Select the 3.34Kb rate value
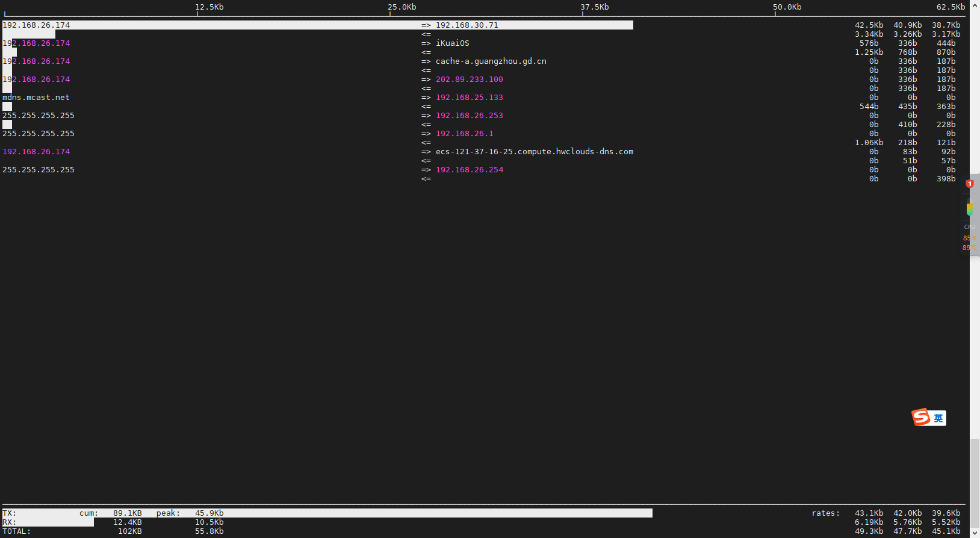980x538 pixels. [869, 34]
